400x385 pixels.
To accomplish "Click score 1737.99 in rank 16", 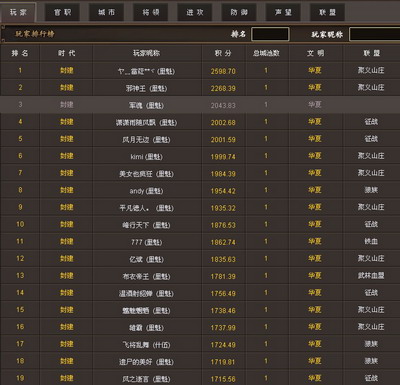I will [x=223, y=328].
